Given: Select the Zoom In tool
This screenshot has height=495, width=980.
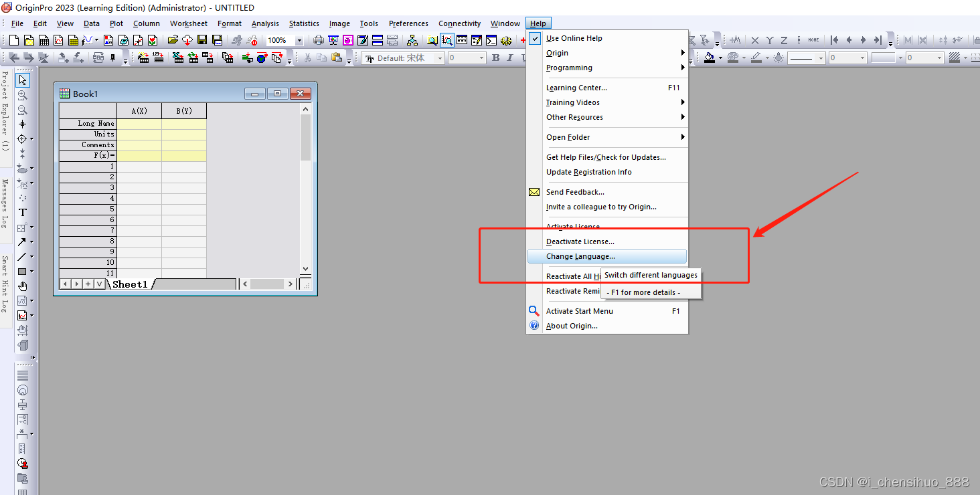Looking at the screenshot, I should [23, 95].
